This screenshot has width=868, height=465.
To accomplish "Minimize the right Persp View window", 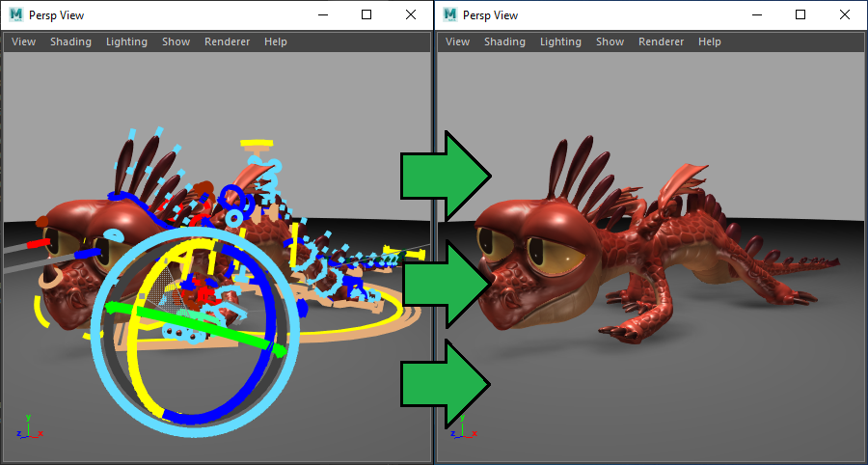I will pyautogui.click(x=758, y=14).
